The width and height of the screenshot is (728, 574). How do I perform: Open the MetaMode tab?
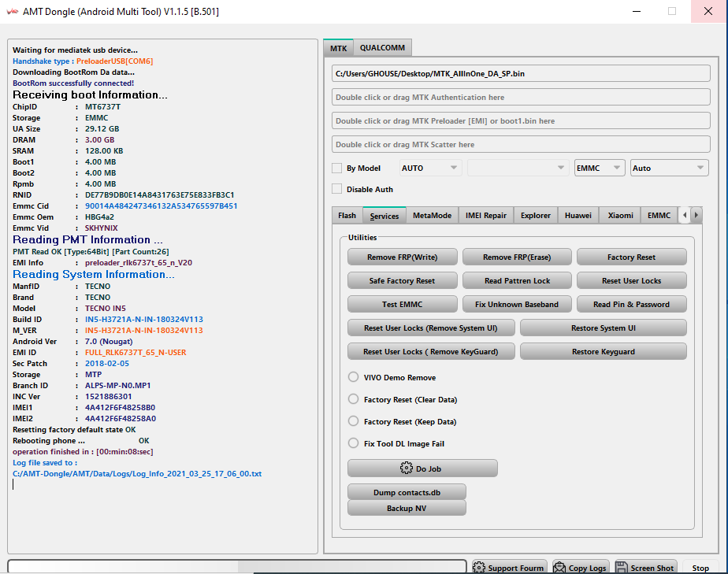click(433, 216)
